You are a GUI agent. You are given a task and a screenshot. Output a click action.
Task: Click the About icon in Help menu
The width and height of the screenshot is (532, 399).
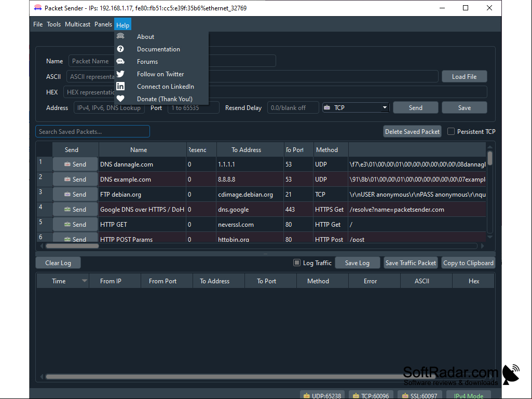click(x=120, y=36)
